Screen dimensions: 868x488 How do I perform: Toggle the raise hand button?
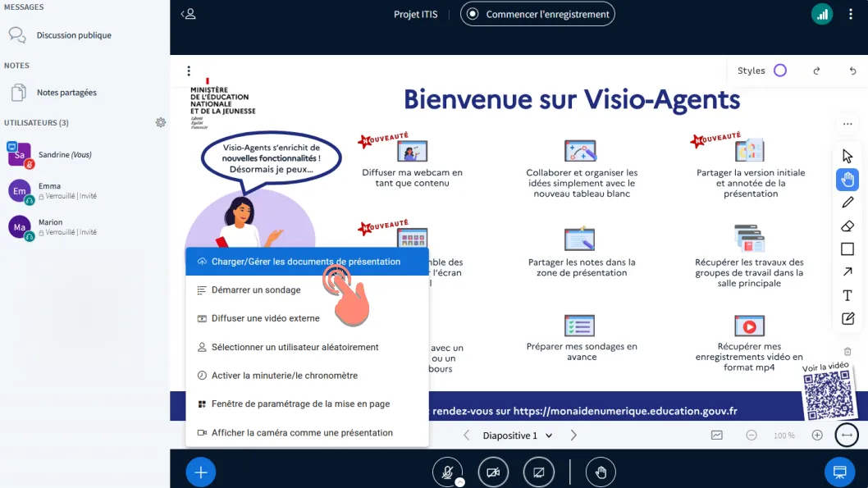tap(601, 472)
